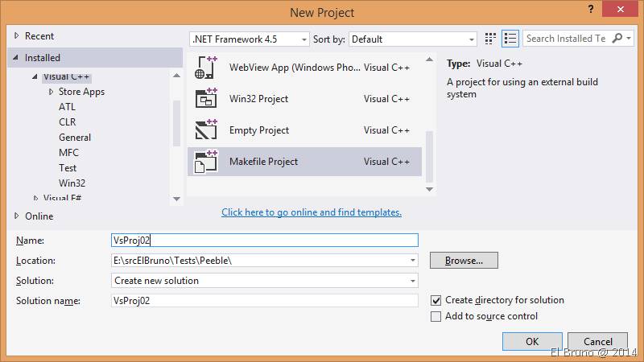This screenshot has height=362, width=644.
Task: Switch to small icons grid view
Action: point(491,39)
